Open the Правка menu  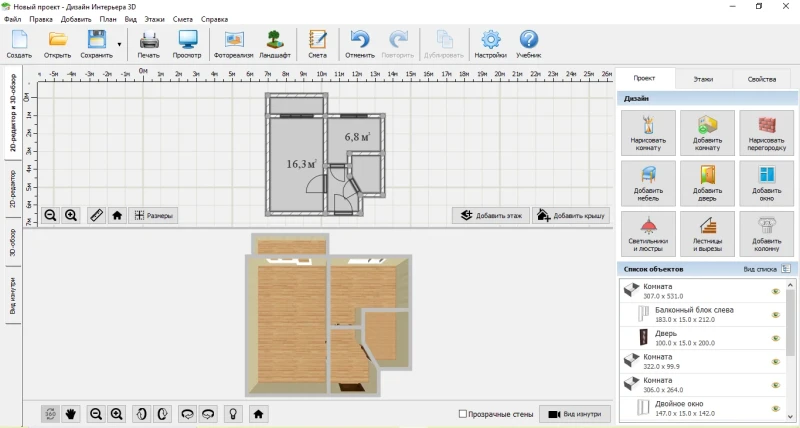coord(41,19)
